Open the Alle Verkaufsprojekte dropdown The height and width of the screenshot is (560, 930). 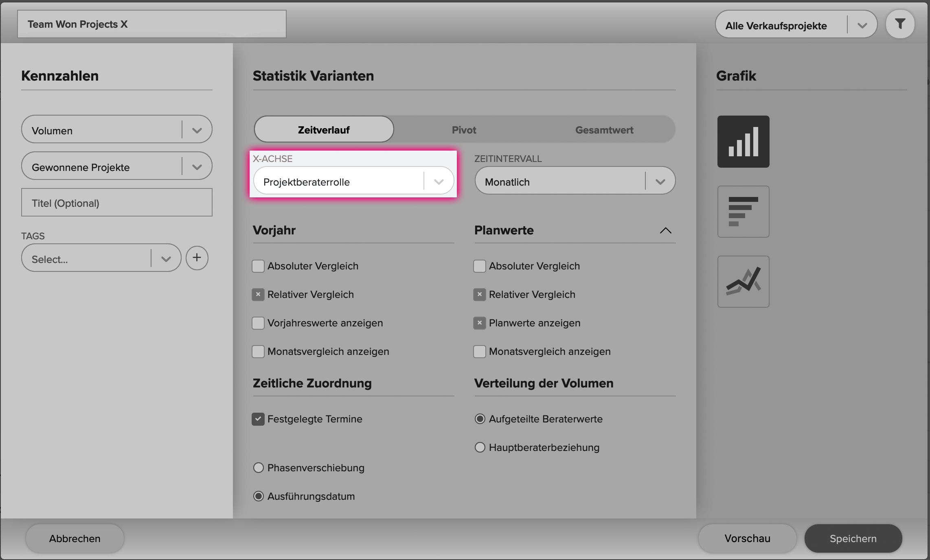point(796,24)
